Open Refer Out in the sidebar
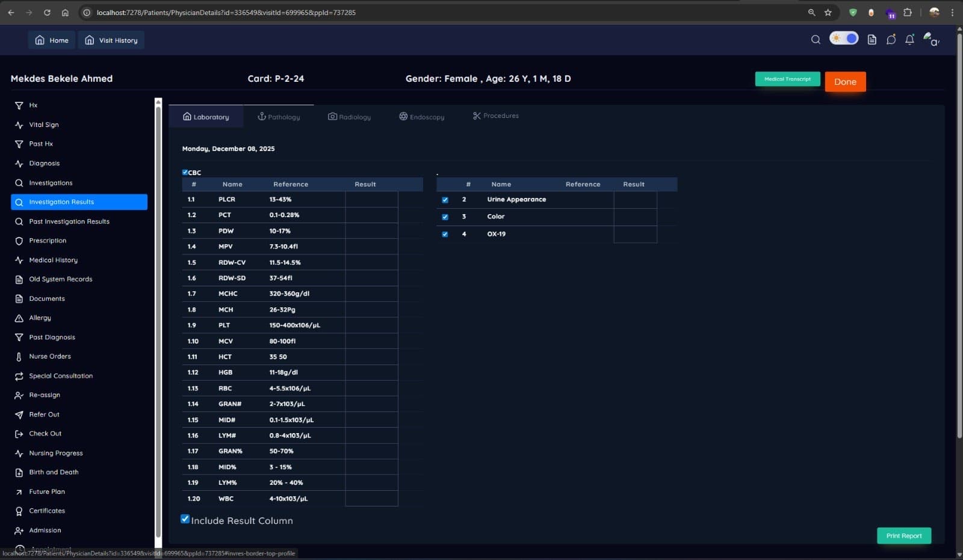963x560 pixels. point(79,414)
